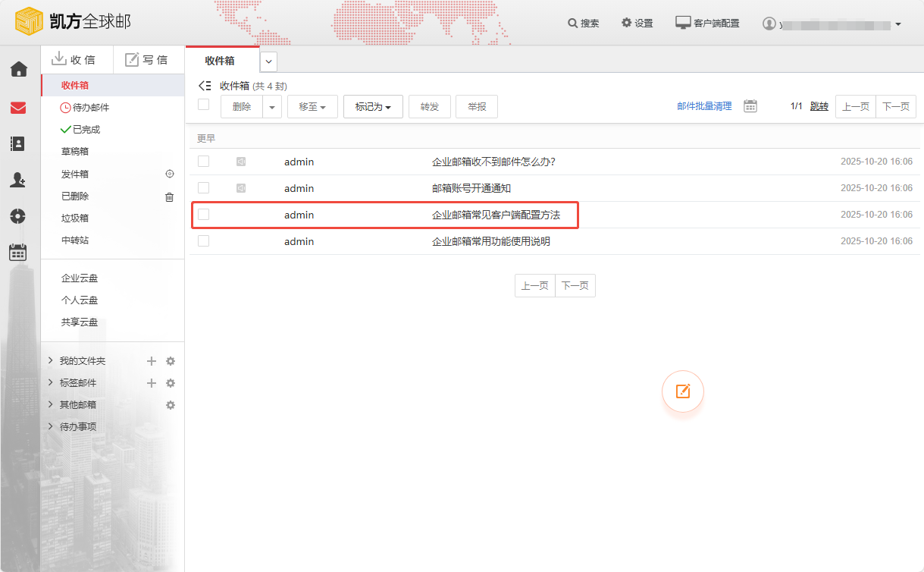
Task: Click the 转发 button
Action: 429,106
